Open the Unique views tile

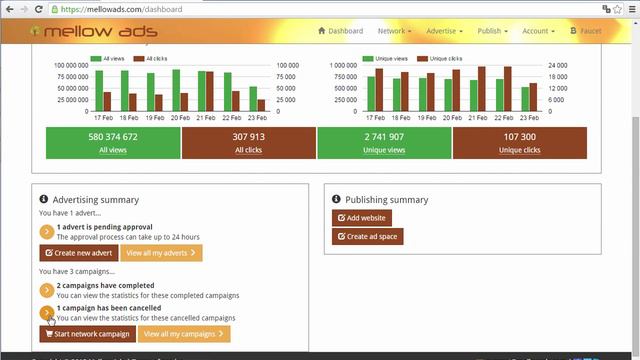[384, 143]
